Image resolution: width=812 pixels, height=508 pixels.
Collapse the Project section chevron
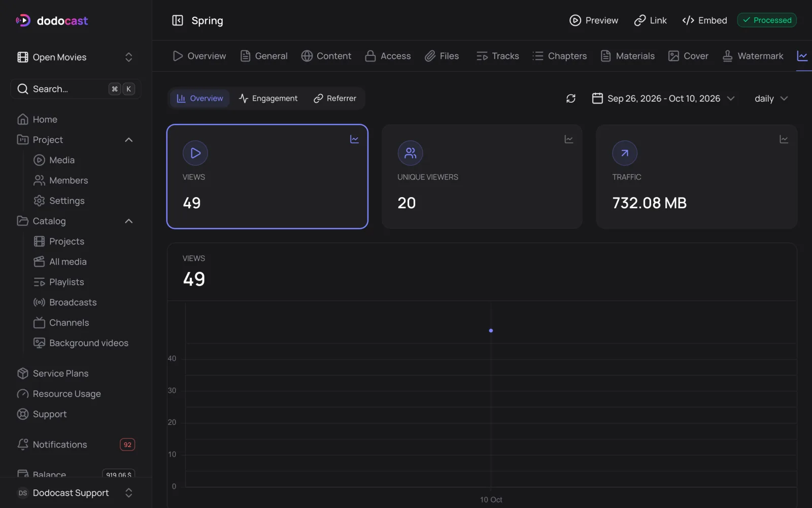[x=129, y=140]
